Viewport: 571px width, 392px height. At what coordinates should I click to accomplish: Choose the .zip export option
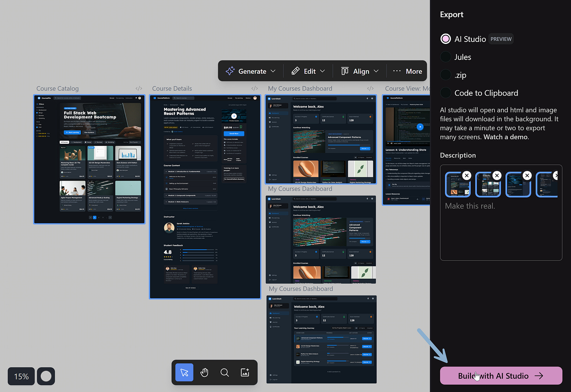click(446, 75)
